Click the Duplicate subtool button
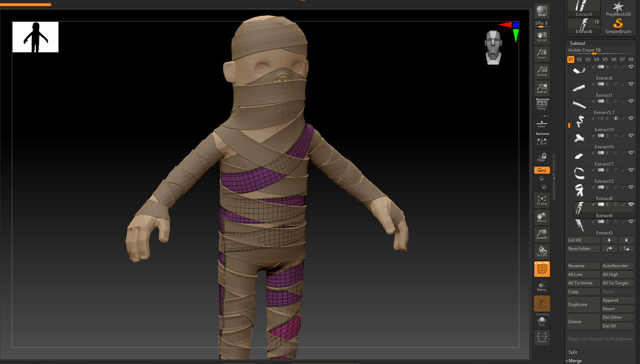Viewport: 640px width, 364px height. (583, 305)
